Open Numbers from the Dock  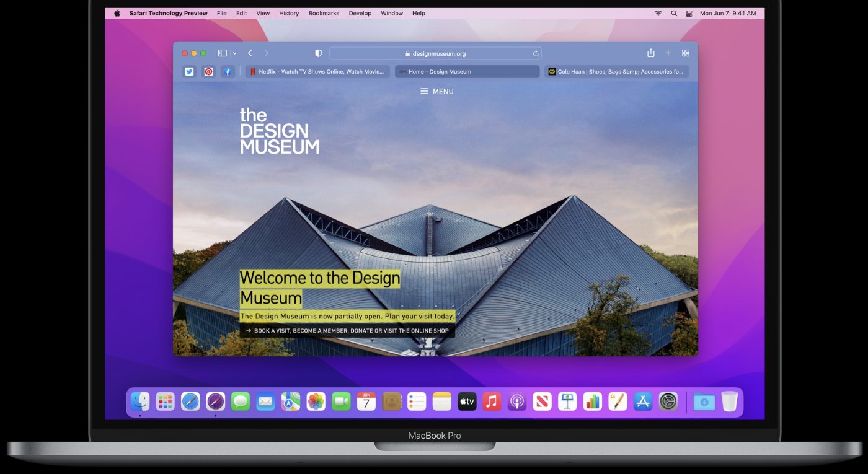(x=593, y=402)
